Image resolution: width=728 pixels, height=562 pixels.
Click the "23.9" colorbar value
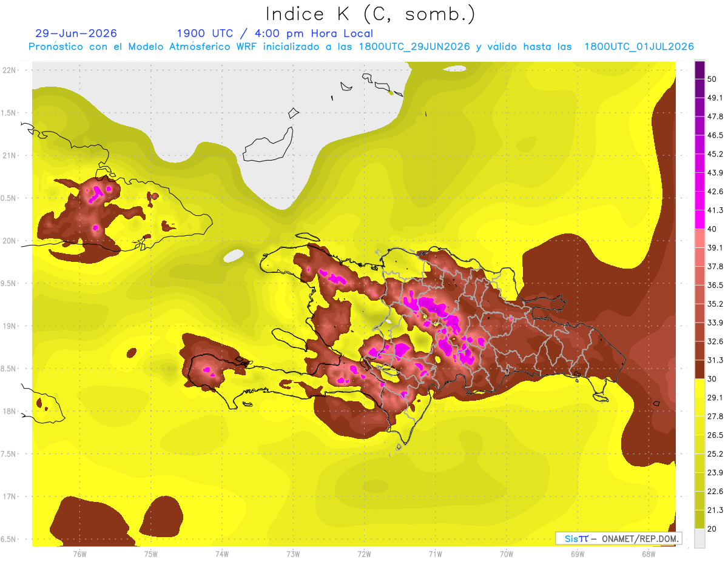(715, 473)
